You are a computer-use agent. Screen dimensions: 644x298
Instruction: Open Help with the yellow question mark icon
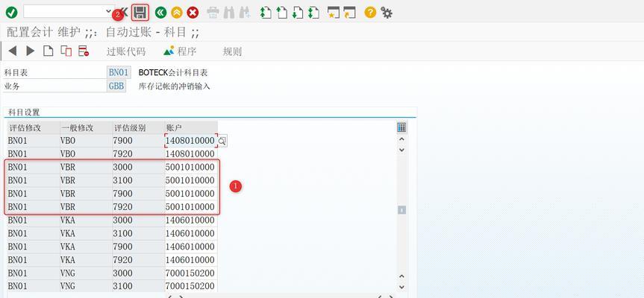tap(370, 13)
